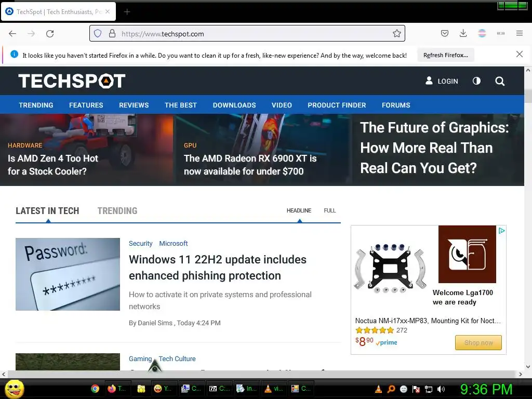Open the Downloads arrow icon
Image resolution: width=532 pixels, height=399 pixels.
click(463, 33)
